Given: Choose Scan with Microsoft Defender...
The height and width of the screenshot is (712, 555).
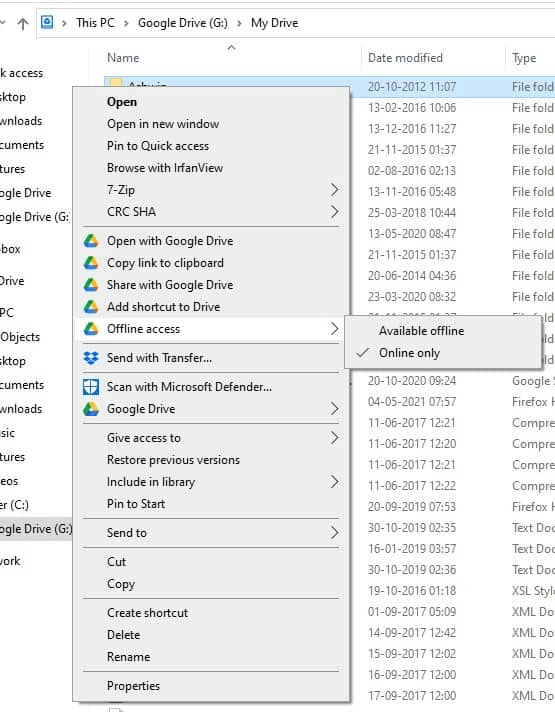Looking at the screenshot, I should pyautogui.click(x=189, y=387).
